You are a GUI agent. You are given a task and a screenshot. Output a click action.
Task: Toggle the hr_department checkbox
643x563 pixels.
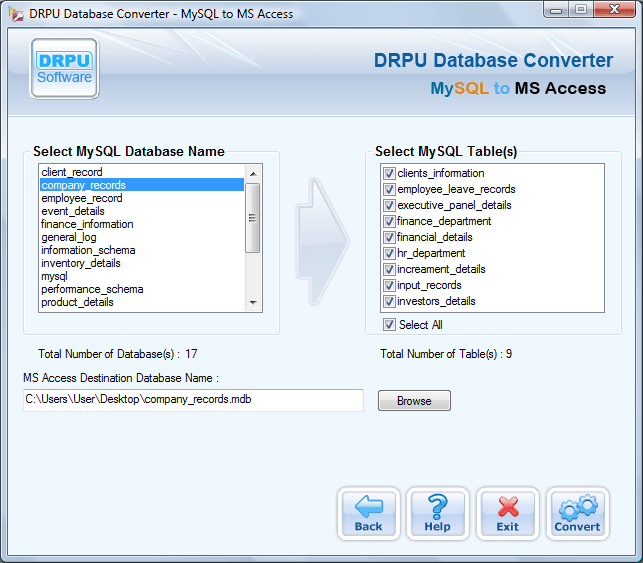(389, 253)
